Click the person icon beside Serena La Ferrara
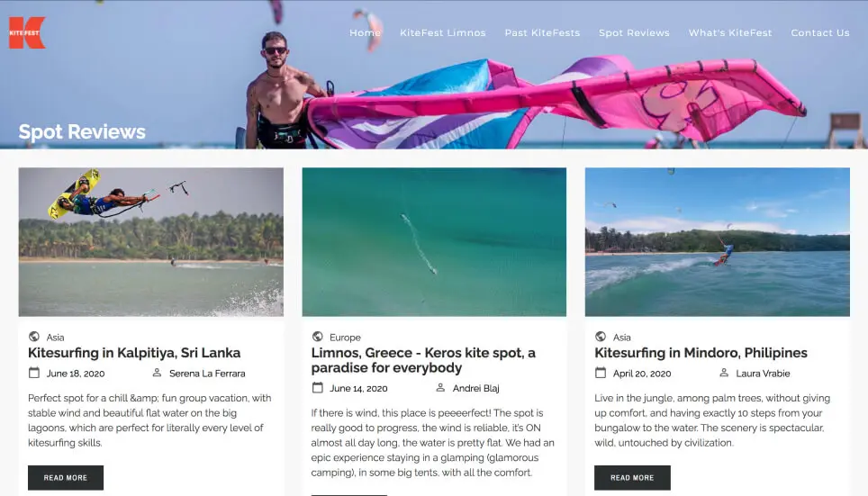 pos(158,373)
